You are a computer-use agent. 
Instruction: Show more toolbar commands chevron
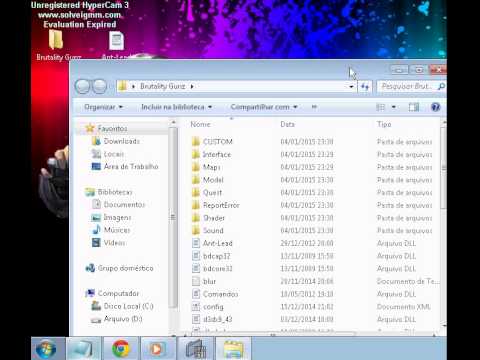pos(314,107)
